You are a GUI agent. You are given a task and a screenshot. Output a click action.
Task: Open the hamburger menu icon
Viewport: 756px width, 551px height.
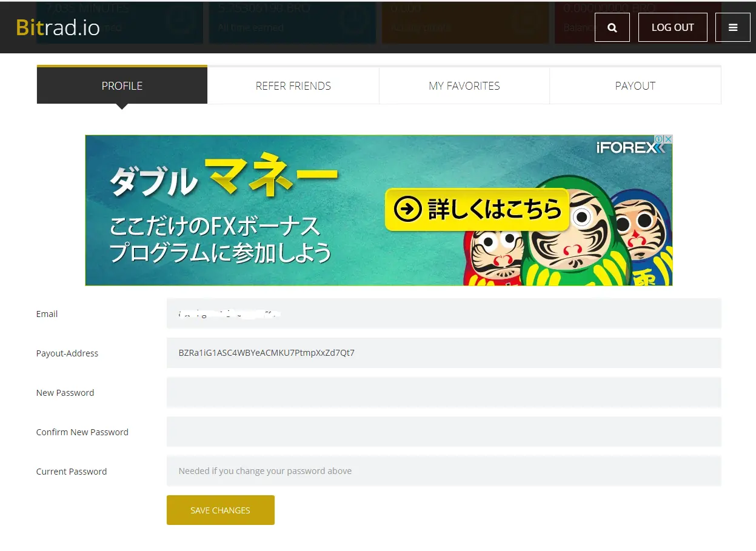point(732,27)
